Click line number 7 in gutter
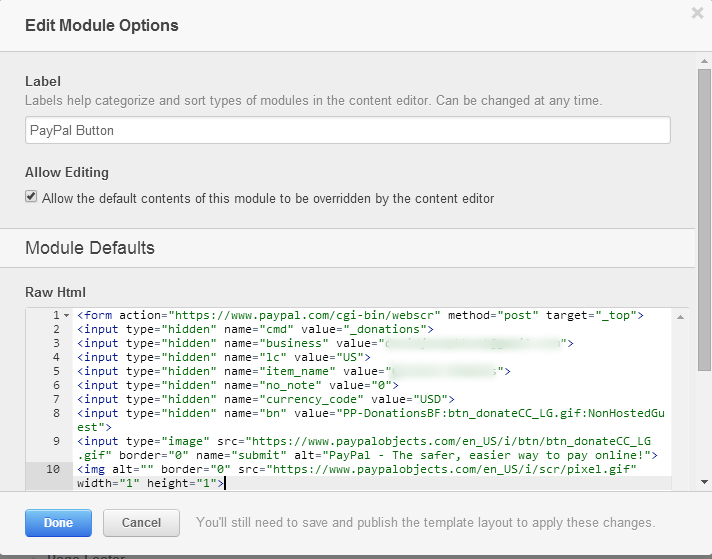The image size is (712, 559). pyautogui.click(x=56, y=400)
